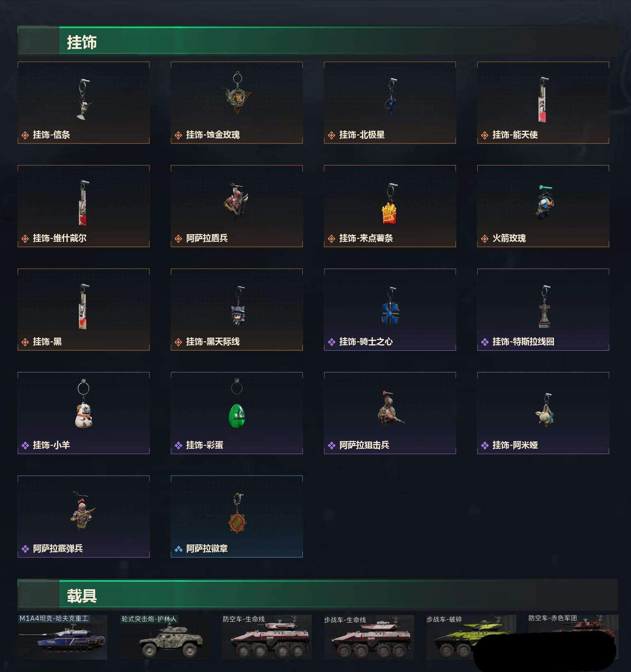Click the 轮式突击炮-护林人 vehicle thumbnail
631x672 pixels.
point(164,637)
